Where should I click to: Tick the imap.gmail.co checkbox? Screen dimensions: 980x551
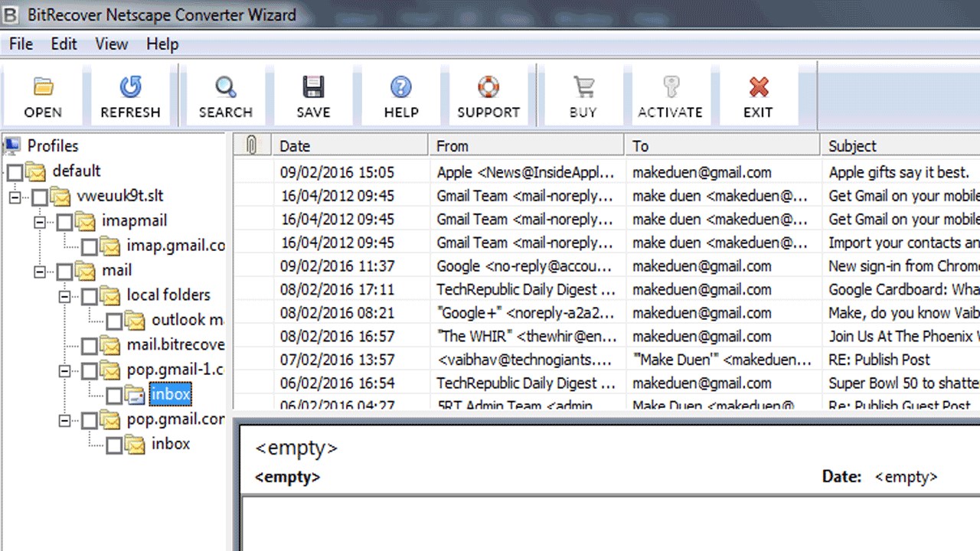(x=90, y=246)
